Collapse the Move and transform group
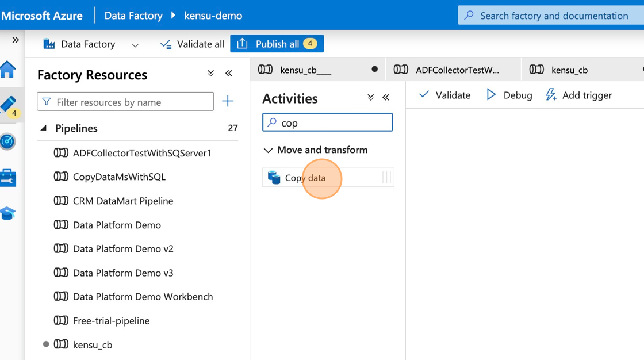Screen dimensions: 644x360 (x=268, y=150)
